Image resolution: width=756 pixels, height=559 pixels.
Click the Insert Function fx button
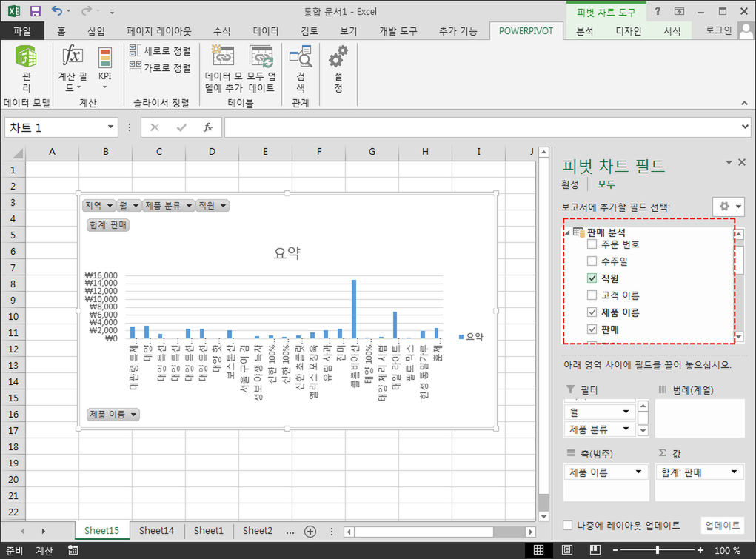click(x=208, y=127)
